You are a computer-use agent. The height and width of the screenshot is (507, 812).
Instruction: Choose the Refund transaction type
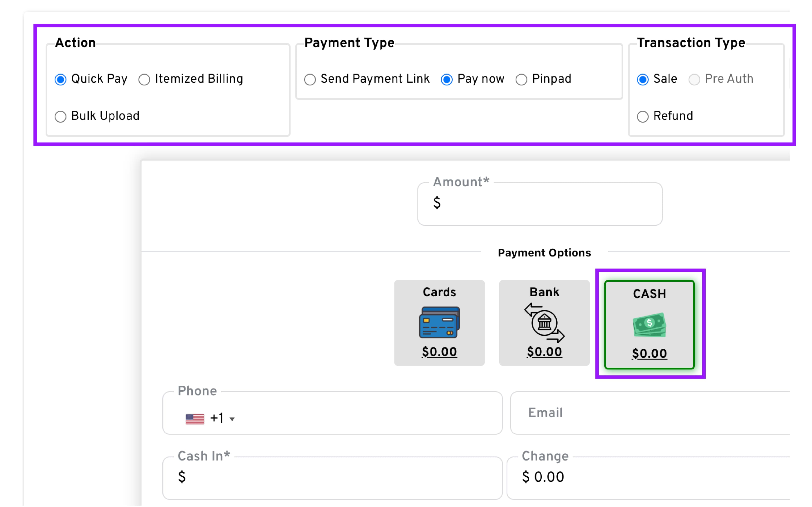[643, 117]
